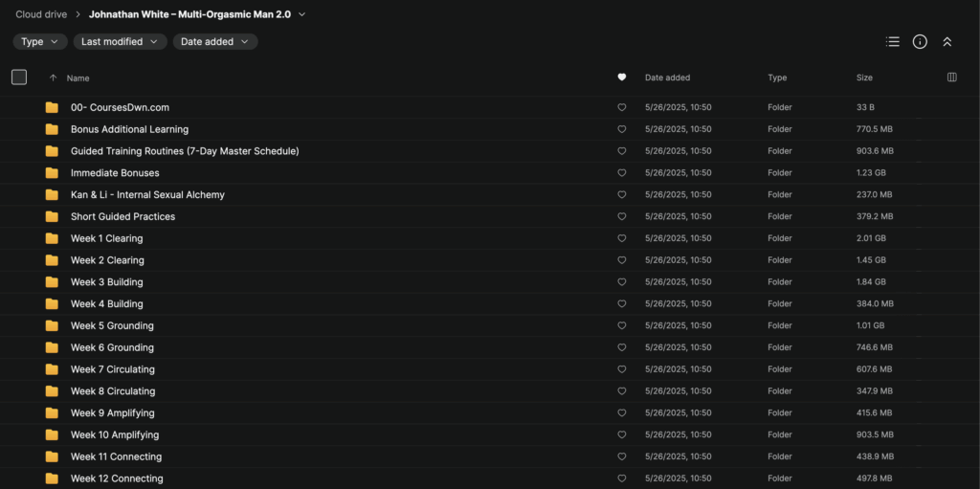980x489 pixels.
Task: Go to the Cloud drive breadcrumb
Action: pyautogui.click(x=40, y=14)
